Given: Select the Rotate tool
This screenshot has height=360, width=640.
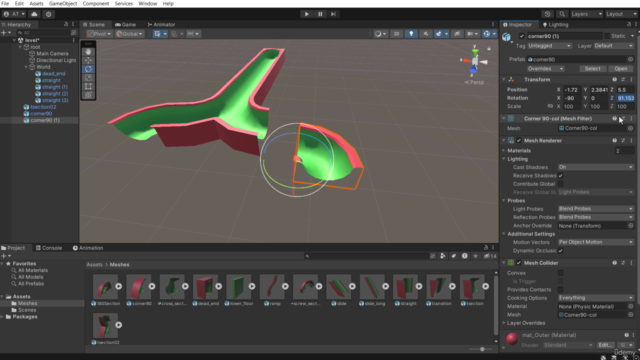Looking at the screenshot, I should click(x=88, y=69).
